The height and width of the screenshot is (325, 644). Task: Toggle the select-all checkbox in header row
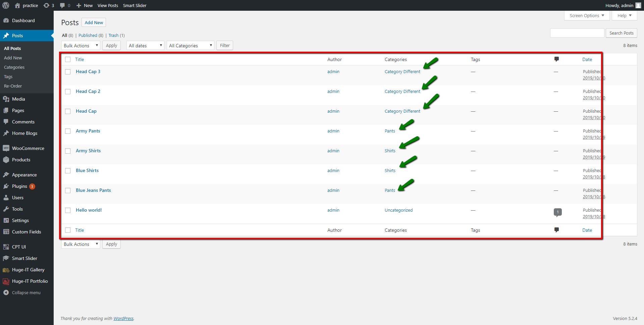[68, 59]
